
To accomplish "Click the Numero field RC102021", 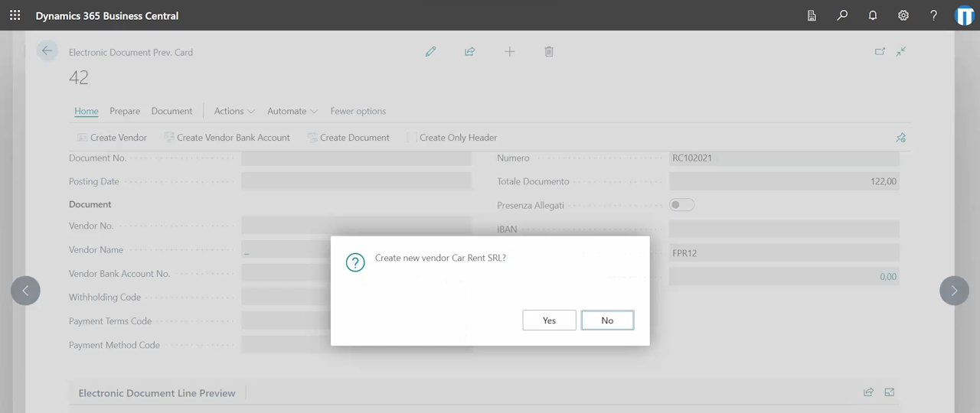I will tap(784, 158).
